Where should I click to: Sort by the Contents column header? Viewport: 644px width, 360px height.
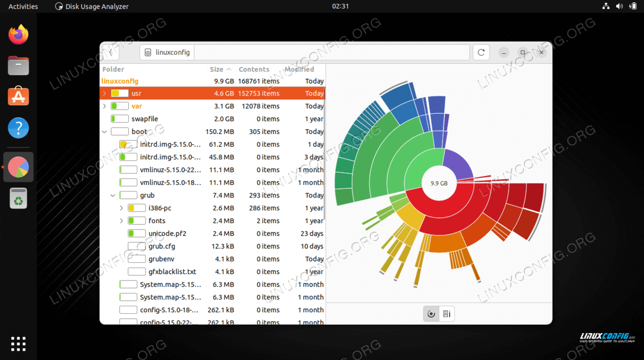coord(254,69)
